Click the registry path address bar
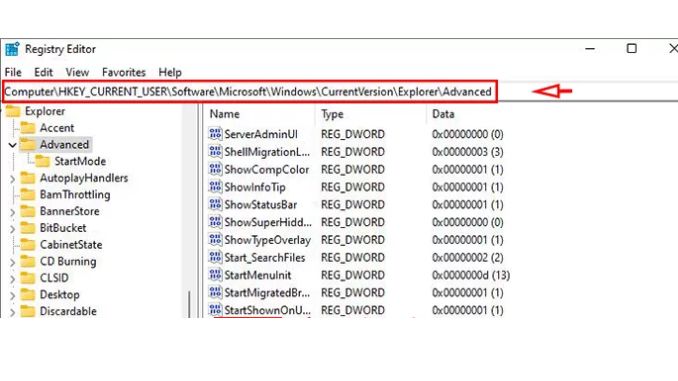 pos(250,92)
